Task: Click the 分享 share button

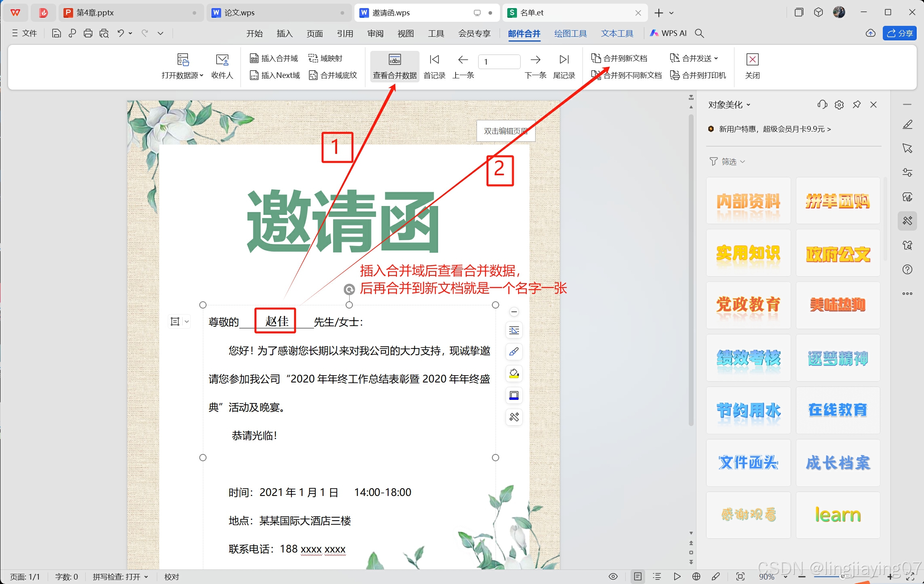Action: click(x=899, y=33)
